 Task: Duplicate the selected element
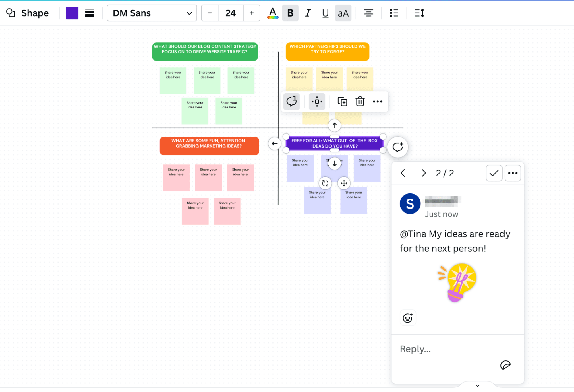click(342, 101)
